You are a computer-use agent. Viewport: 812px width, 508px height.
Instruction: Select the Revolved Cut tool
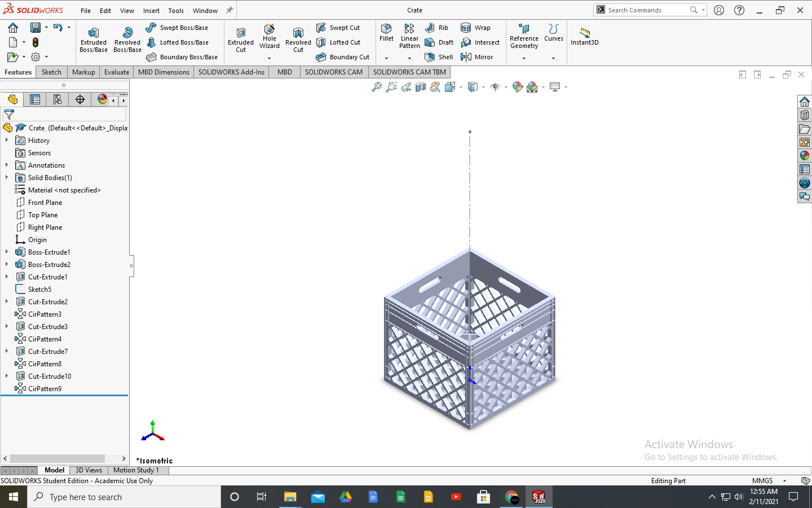tap(298, 40)
